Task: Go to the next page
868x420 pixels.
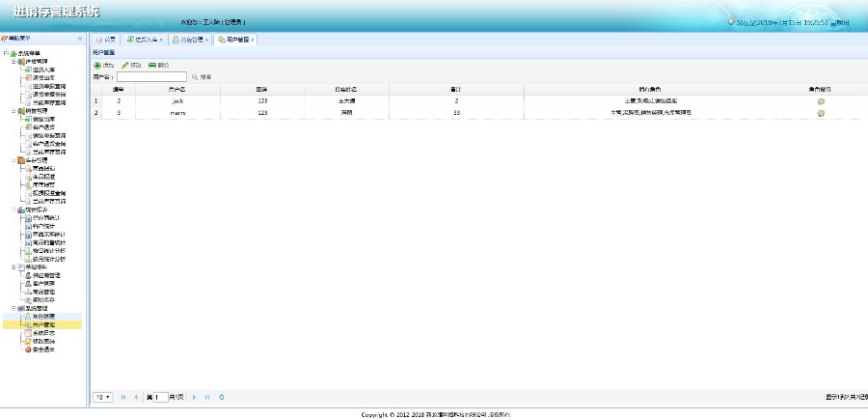Action: click(194, 397)
